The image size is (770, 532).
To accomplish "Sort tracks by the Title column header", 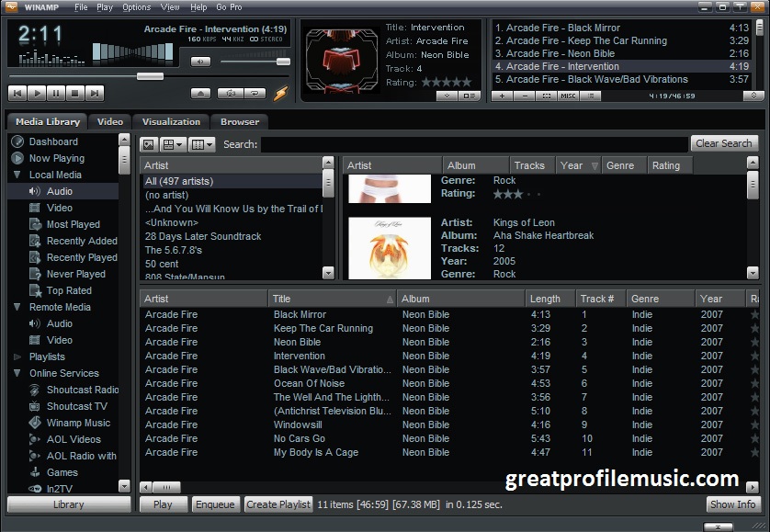I will click(x=333, y=299).
